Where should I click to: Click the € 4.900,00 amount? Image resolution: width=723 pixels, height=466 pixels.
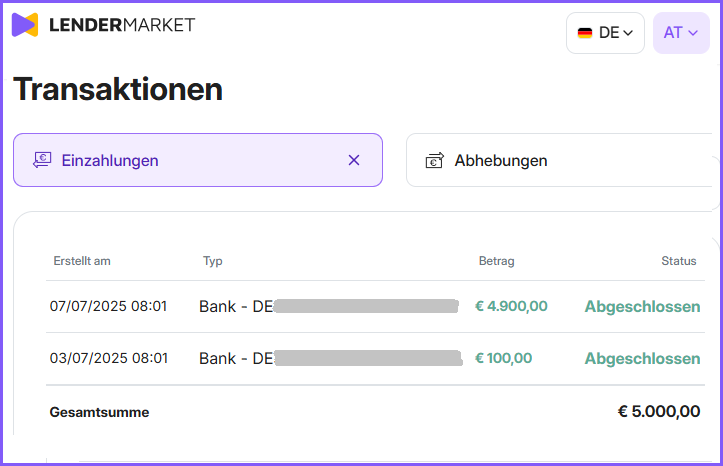pos(511,306)
